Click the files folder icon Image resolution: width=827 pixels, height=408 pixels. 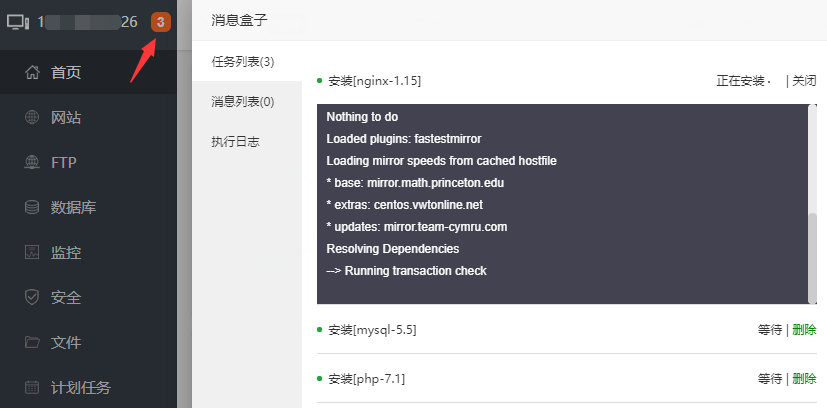pyautogui.click(x=32, y=343)
